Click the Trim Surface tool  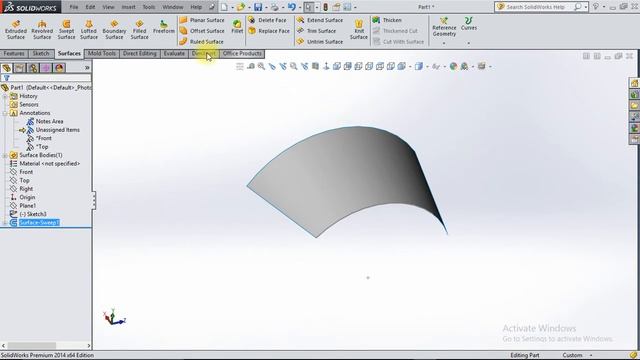(x=316, y=31)
